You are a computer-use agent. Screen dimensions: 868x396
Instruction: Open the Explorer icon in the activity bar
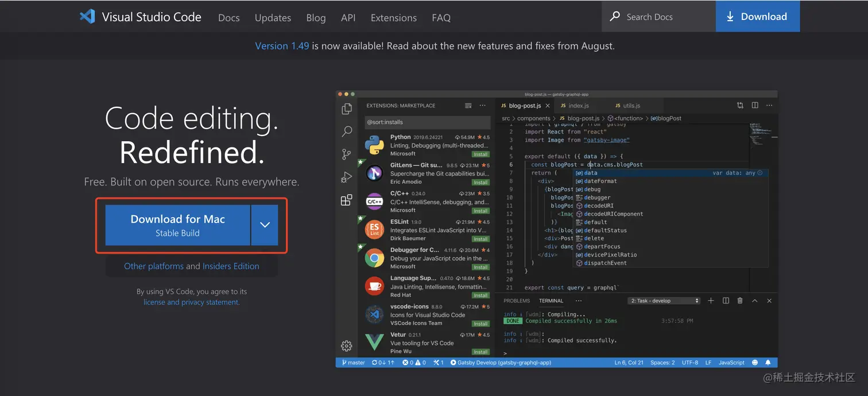[347, 108]
